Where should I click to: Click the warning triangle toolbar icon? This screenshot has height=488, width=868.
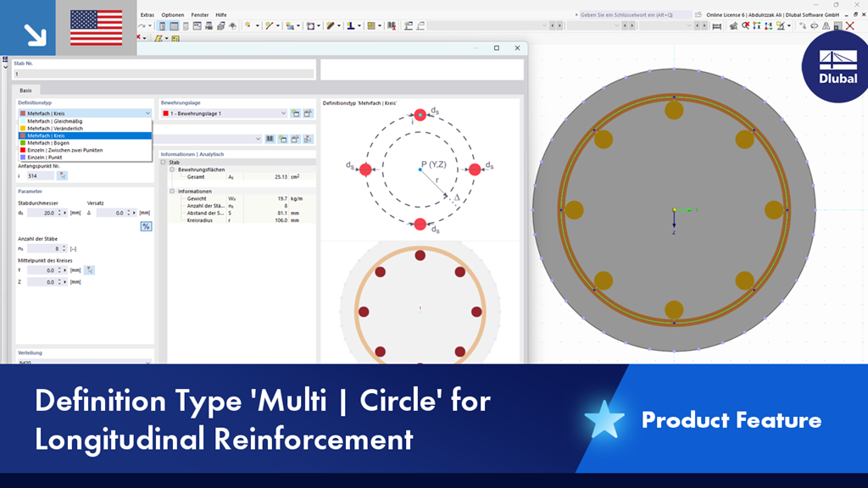coord(826,26)
